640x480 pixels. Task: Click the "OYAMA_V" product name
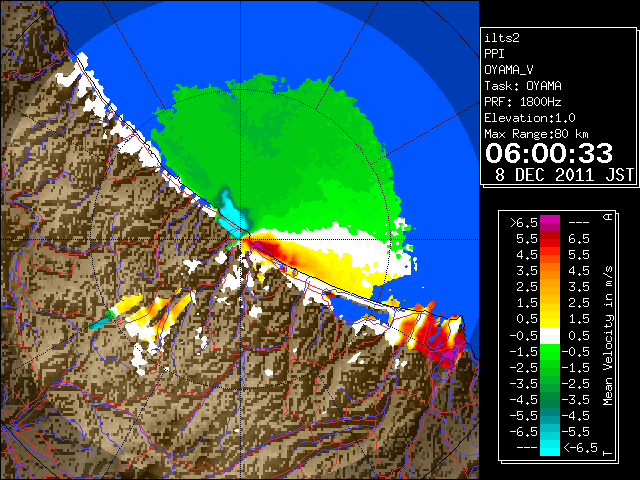[509, 70]
